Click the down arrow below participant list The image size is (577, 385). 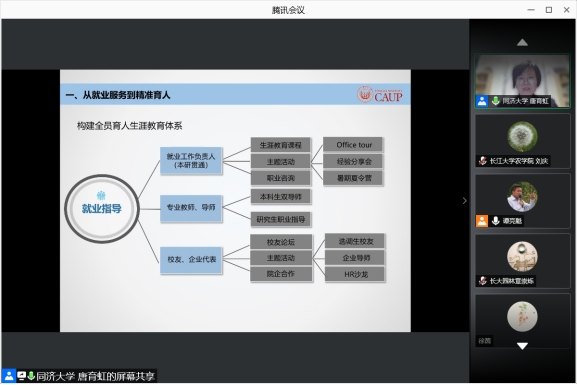pos(522,346)
